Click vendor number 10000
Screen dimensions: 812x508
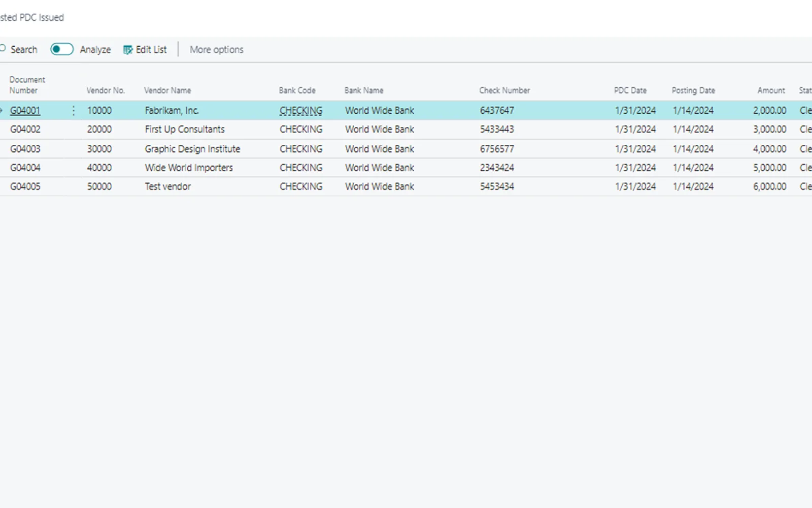(x=99, y=110)
